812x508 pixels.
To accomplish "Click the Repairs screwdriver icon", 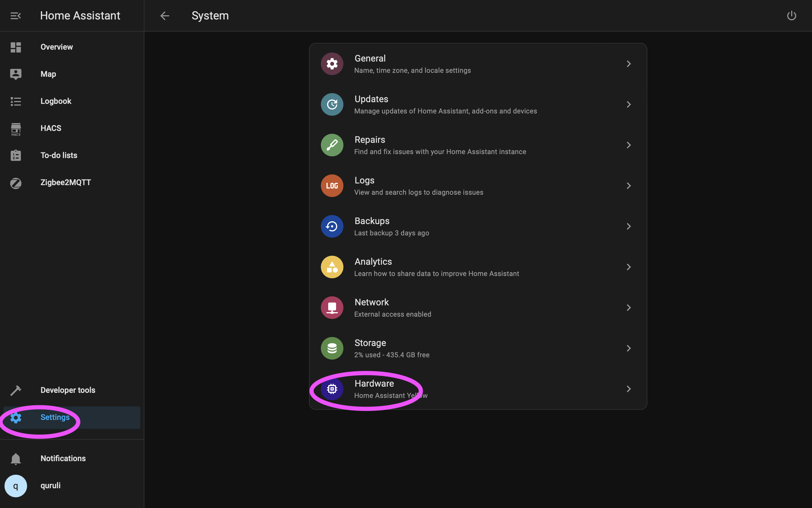I will 332,145.
